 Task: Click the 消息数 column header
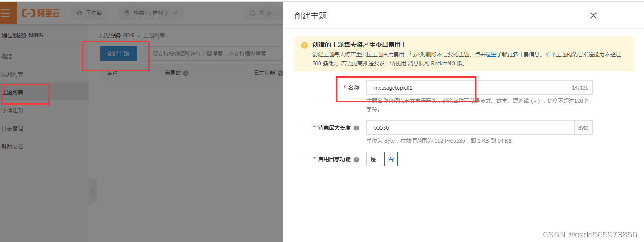tap(172, 73)
